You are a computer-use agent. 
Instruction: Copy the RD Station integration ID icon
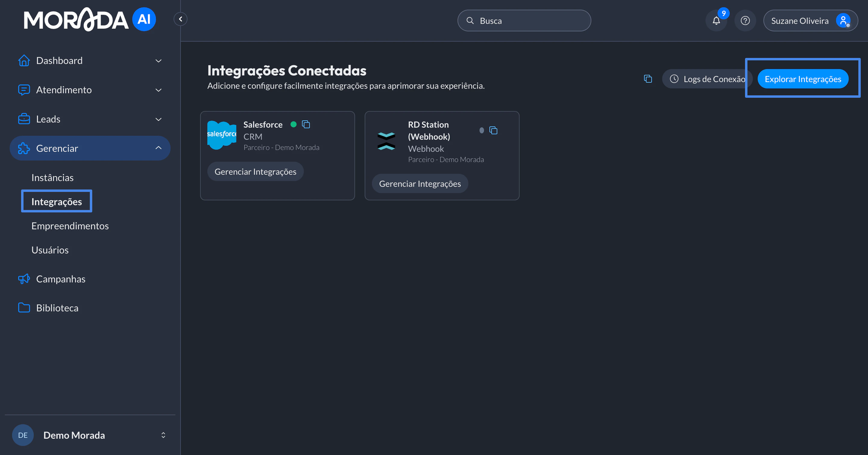[493, 130]
